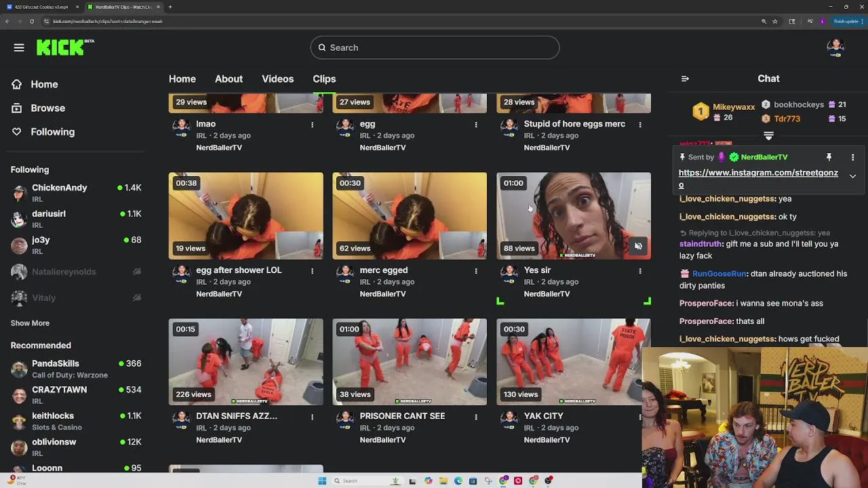Open the options menu for clip 'egg'
The height and width of the screenshot is (488, 868).
476,125
